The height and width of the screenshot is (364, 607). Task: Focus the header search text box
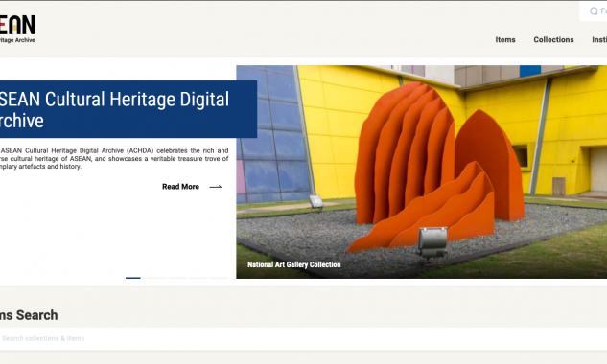[593, 11]
